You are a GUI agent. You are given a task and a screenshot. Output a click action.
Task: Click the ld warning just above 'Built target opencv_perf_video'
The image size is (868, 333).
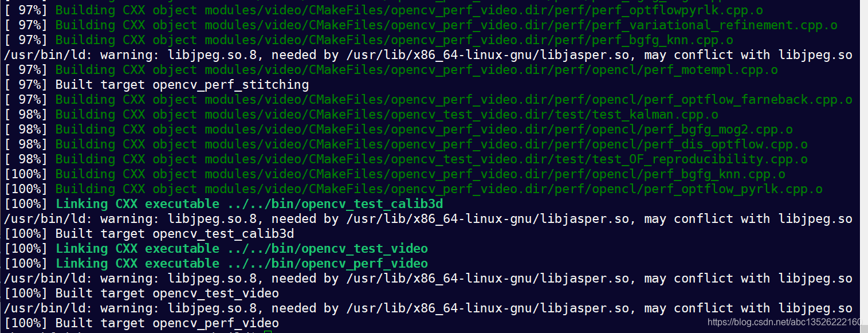[428, 308]
